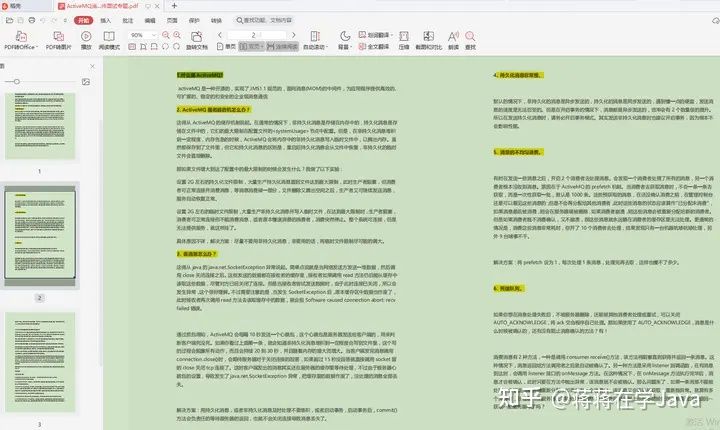The width and height of the screenshot is (720, 430).
Task: Click the fit page icon below zoom box
Action: [143, 46]
